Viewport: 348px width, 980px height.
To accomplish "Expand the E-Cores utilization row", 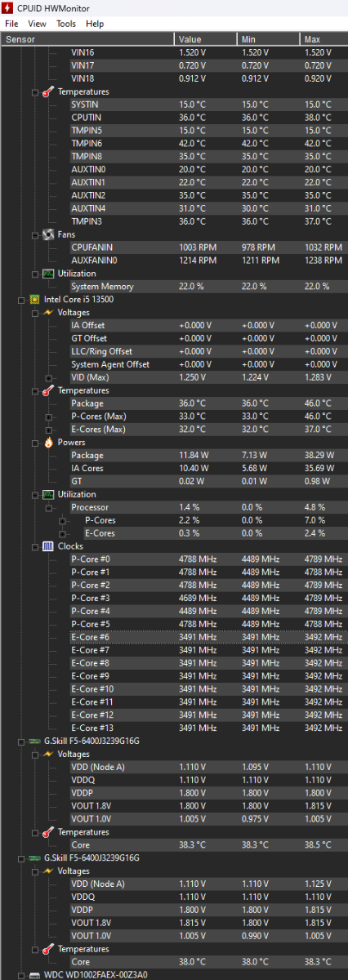I will [x=63, y=533].
